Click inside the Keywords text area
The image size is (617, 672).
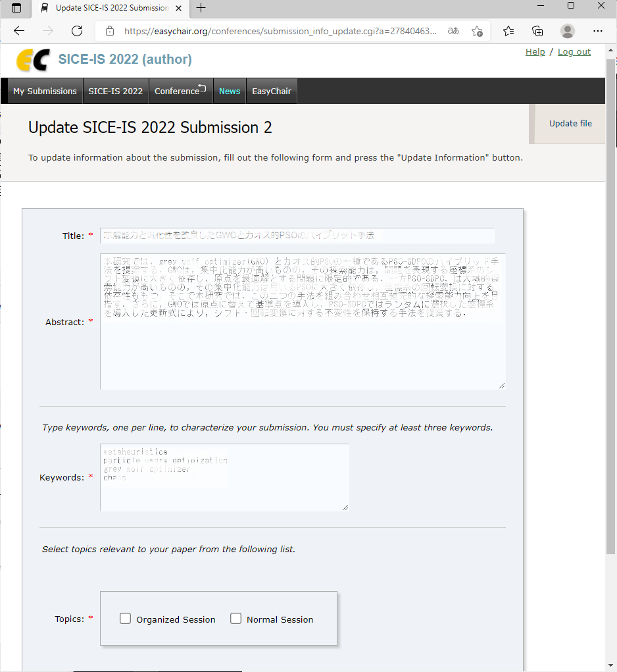click(224, 487)
